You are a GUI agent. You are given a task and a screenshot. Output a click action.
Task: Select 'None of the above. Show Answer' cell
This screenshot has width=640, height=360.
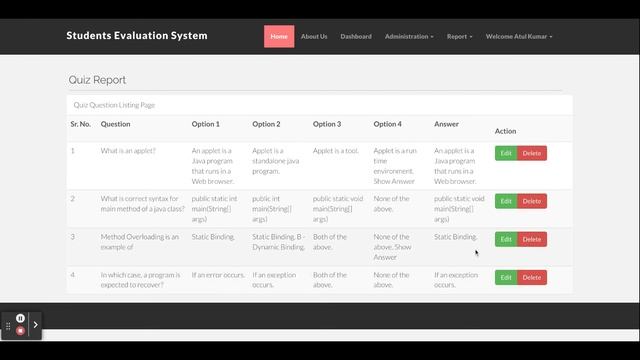click(x=392, y=247)
